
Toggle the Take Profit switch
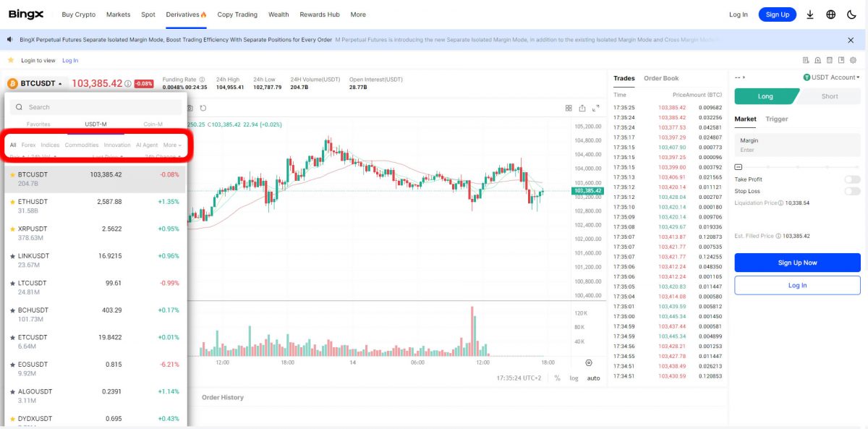853,179
